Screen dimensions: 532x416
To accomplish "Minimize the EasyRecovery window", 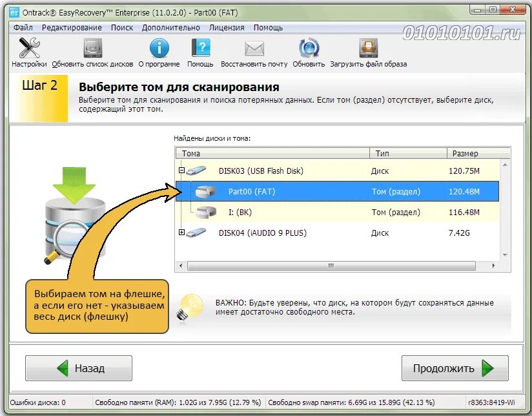I will [x=477, y=10].
